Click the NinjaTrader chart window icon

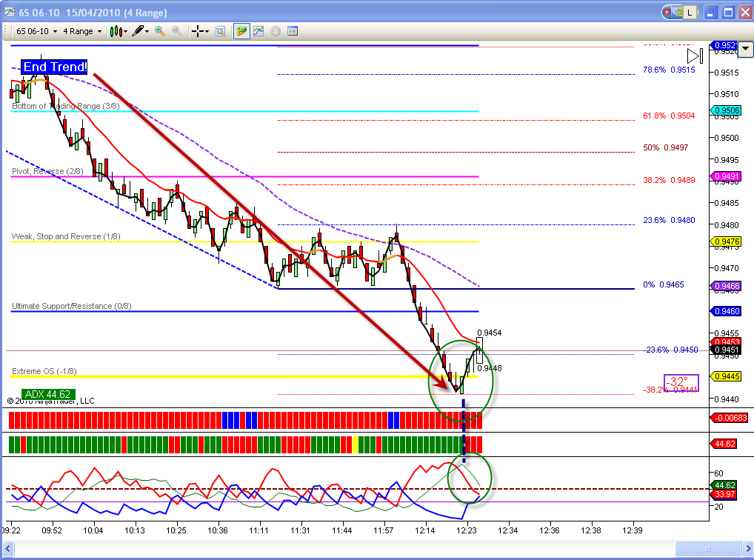tap(9, 12)
